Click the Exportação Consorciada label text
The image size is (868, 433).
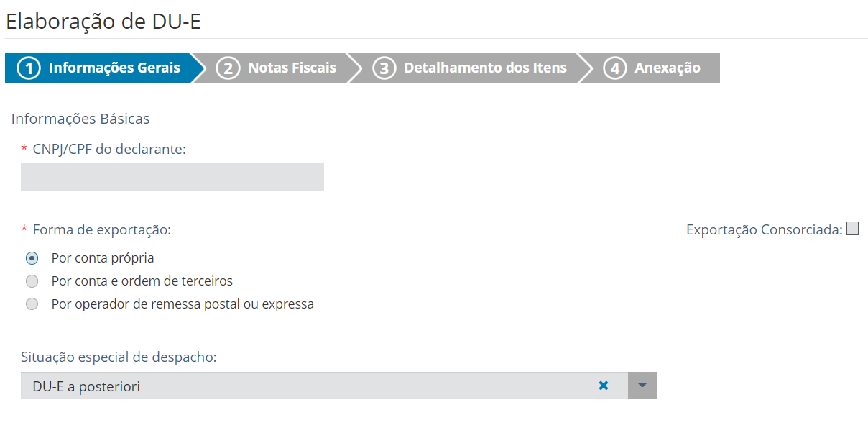coord(764,230)
